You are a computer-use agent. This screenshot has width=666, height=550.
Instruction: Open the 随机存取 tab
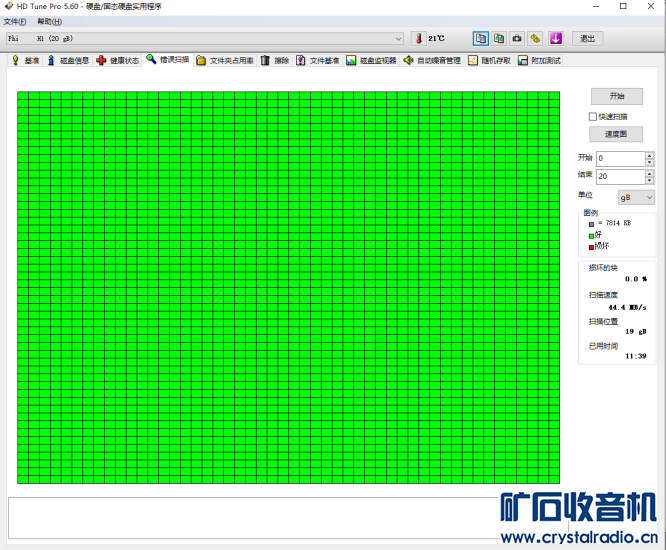coord(490,60)
